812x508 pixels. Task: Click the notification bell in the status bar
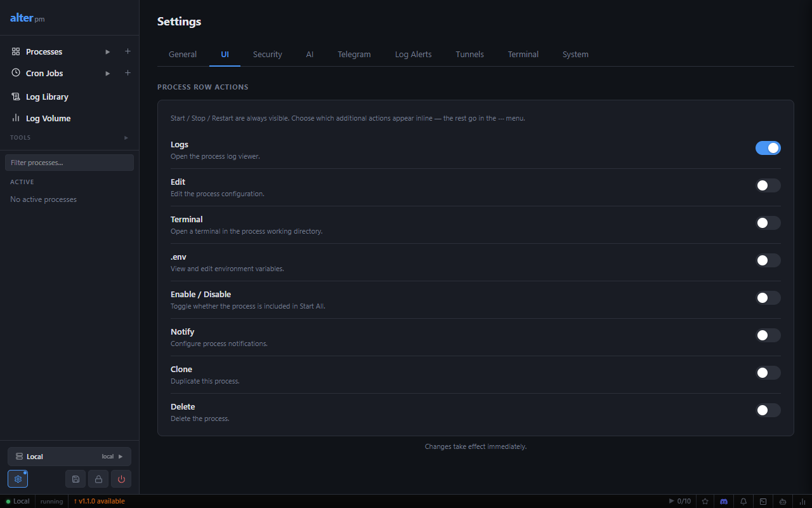click(x=743, y=501)
